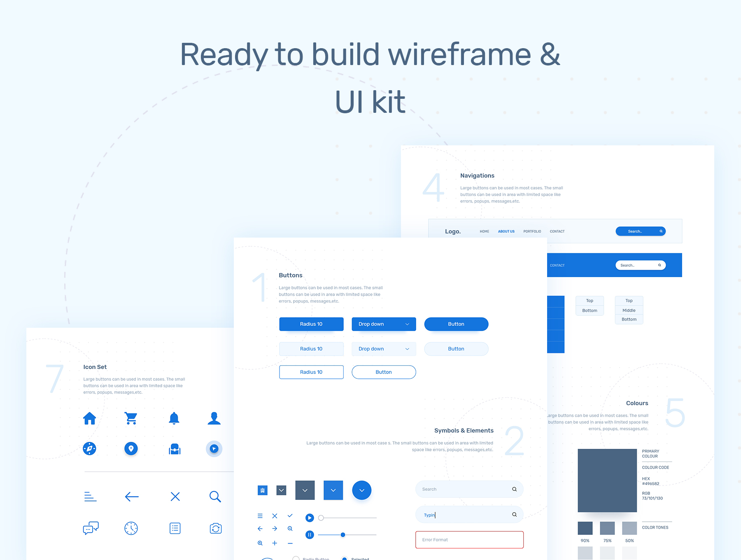Viewport: 741px width, 560px height.
Task: Open the 'PORTFOLIO' navigation item
Action: tap(532, 231)
